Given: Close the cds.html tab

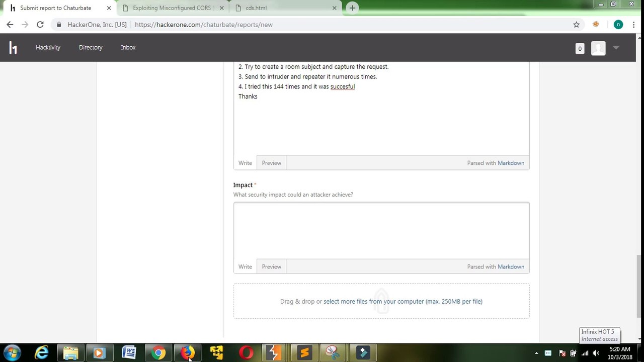Looking at the screenshot, I should pos(335,8).
